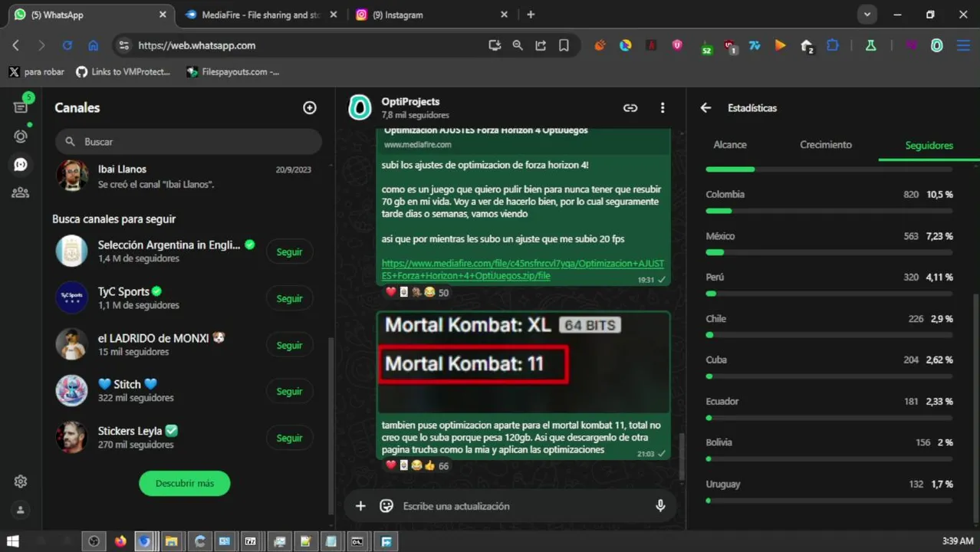
Task: Click Perú follower percentage bar
Action: 829,294
